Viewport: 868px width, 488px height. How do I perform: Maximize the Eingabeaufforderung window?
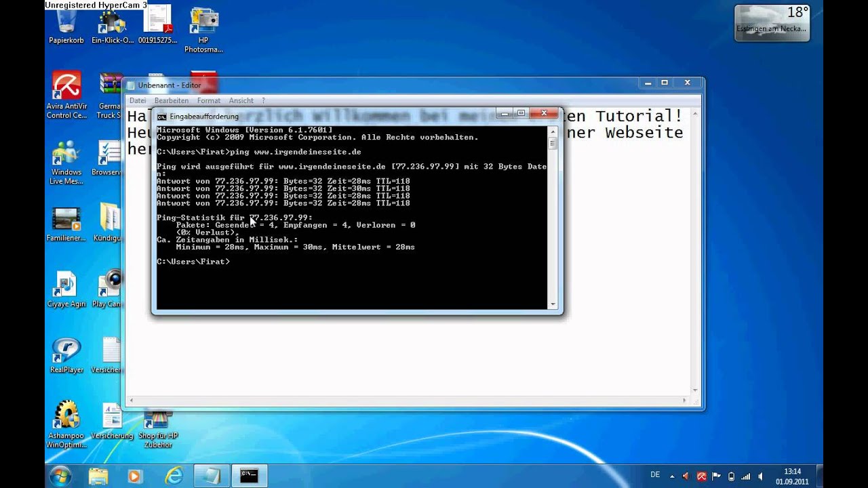pyautogui.click(x=521, y=113)
